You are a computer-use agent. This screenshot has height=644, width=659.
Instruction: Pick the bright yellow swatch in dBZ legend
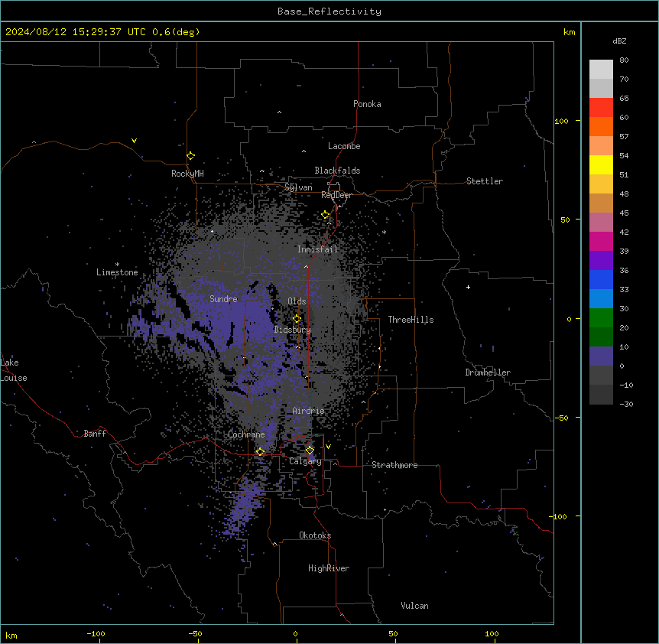(601, 164)
